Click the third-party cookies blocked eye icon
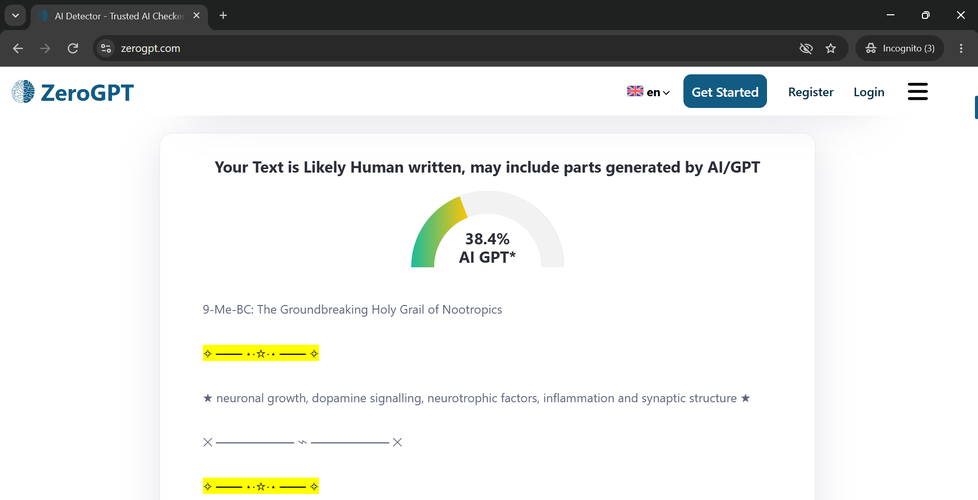Image resolution: width=978 pixels, height=500 pixels. tap(806, 48)
